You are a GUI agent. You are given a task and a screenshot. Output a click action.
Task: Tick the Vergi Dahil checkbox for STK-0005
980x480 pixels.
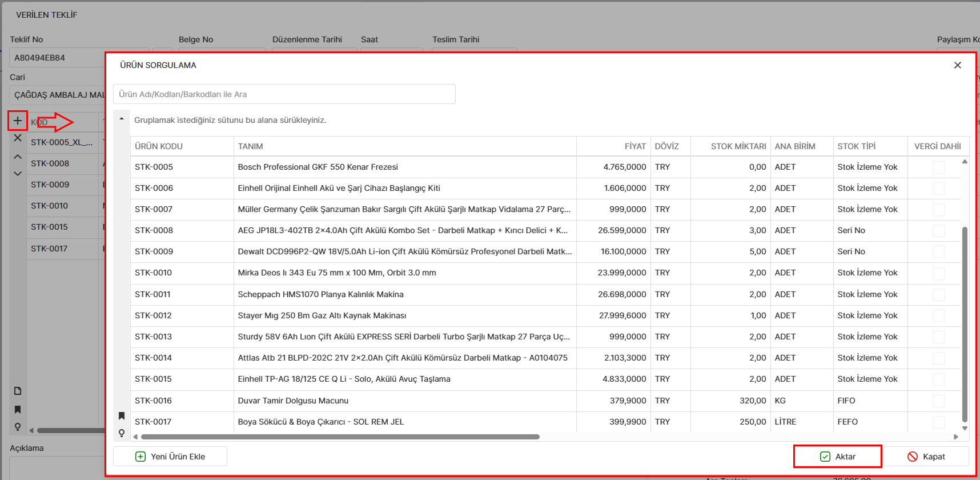[x=938, y=167]
